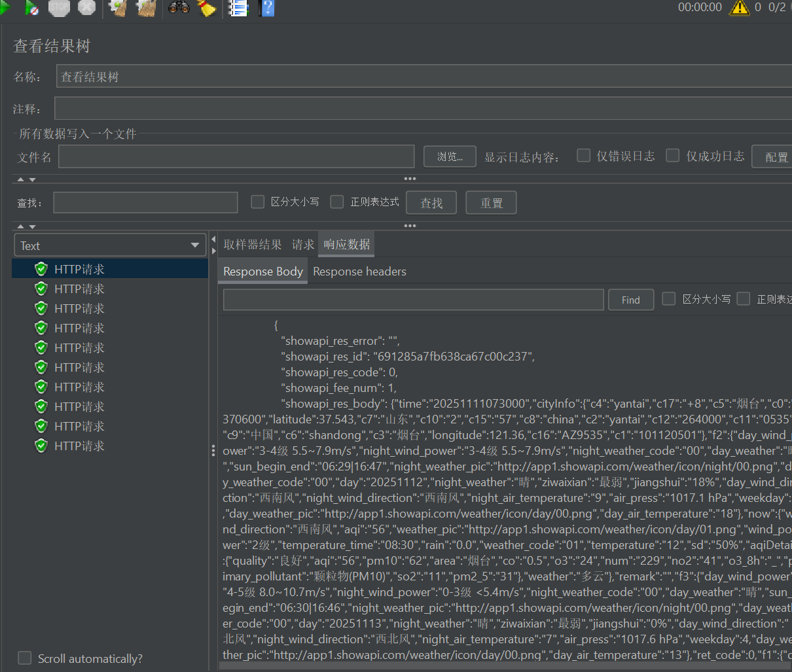Click the 查找 search button

click(431, 203)
